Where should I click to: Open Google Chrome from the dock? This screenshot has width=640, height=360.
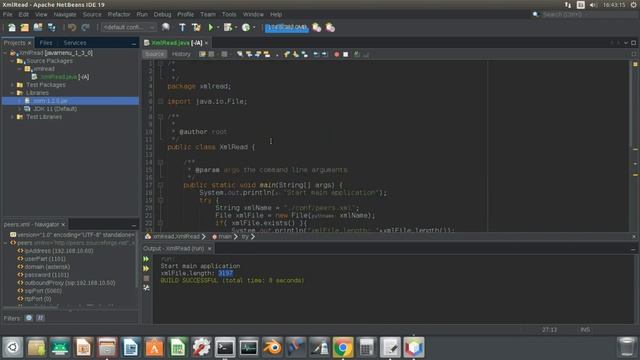343,348
